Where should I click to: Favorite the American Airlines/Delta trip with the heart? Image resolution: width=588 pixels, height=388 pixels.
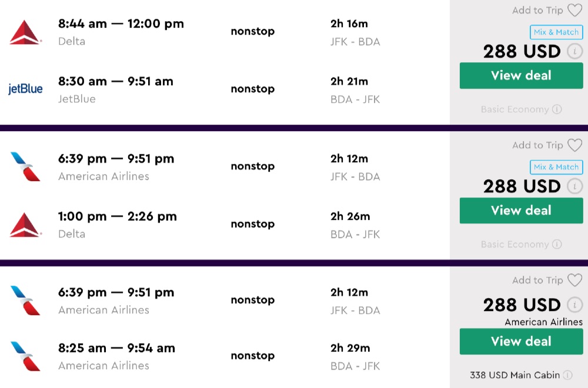574,145
